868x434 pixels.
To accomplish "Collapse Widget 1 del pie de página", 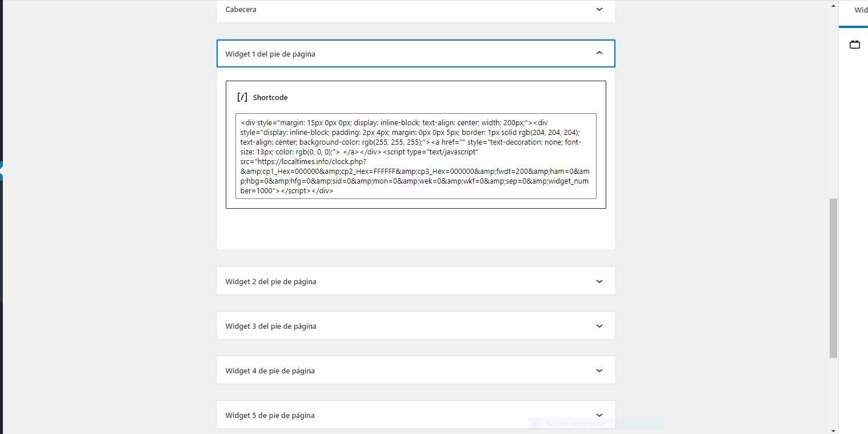I will click(x=599, y=53).
